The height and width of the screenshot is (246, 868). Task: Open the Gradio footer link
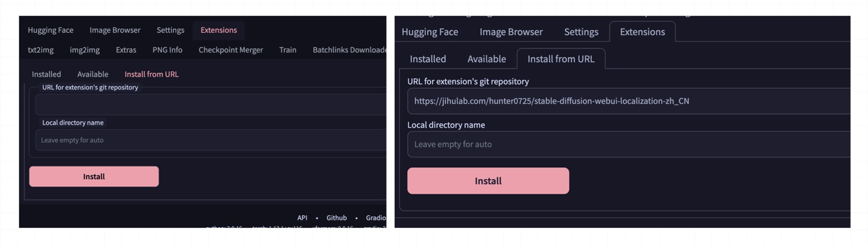point(376,218)
